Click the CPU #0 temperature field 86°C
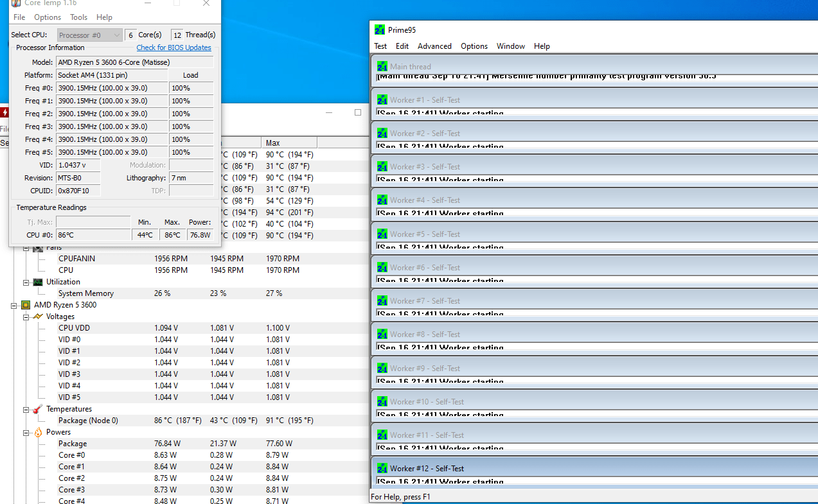This screenshot has height=504, width=818. coord(93,235)
